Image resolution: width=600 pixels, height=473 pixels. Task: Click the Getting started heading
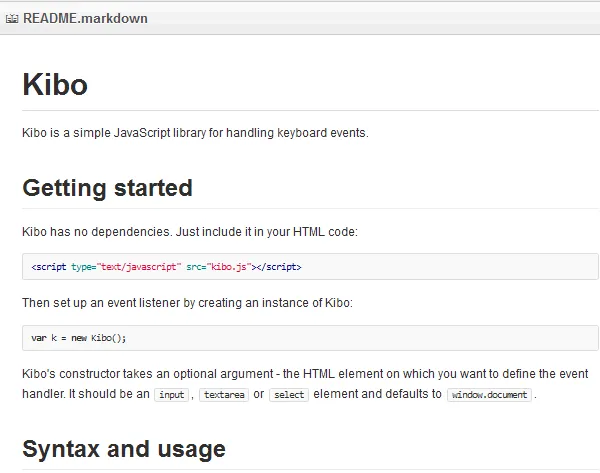(x=107, y=188)
